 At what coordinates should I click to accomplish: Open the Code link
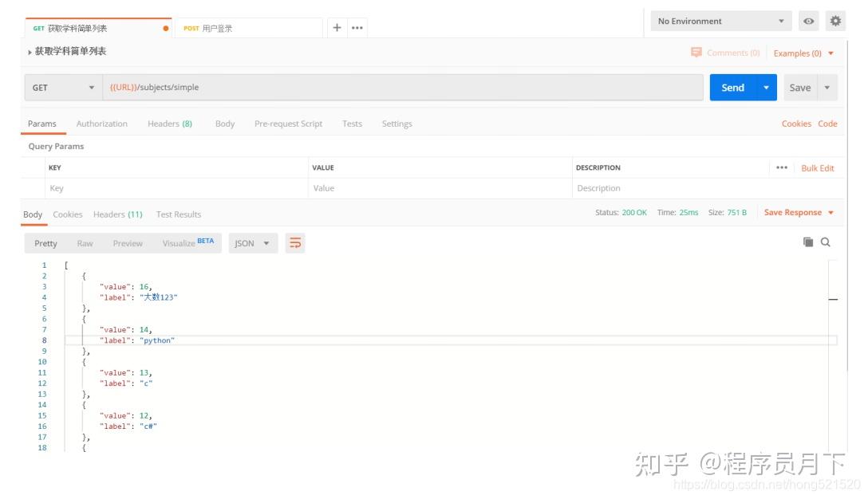coord(827,124)
